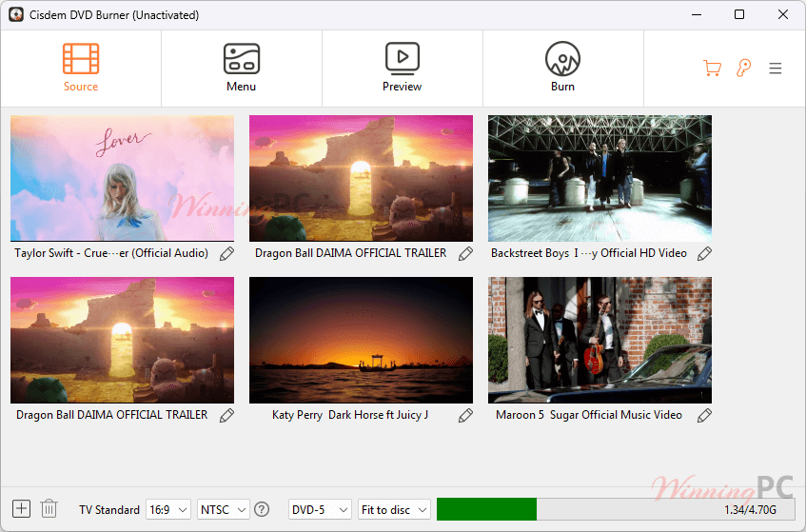The width and height of the screenshot is (806, 532).
Task: Edit the Backstreet Boys video
Action: [705, 253]
